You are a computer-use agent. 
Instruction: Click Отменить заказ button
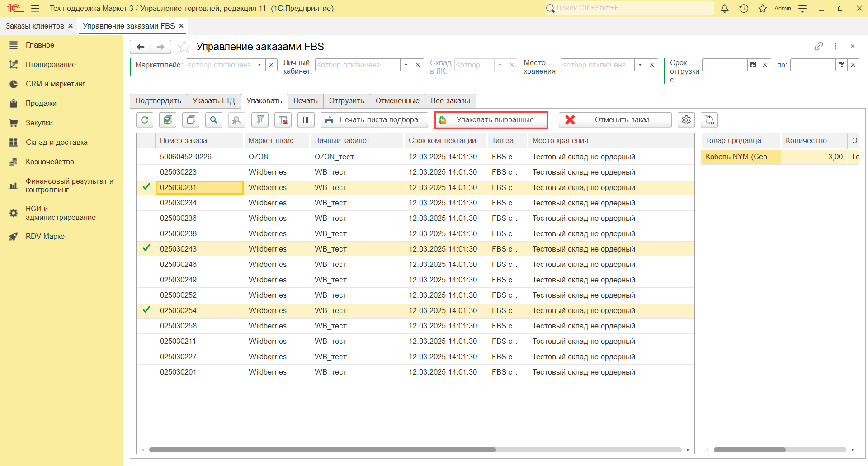[615, 120]
